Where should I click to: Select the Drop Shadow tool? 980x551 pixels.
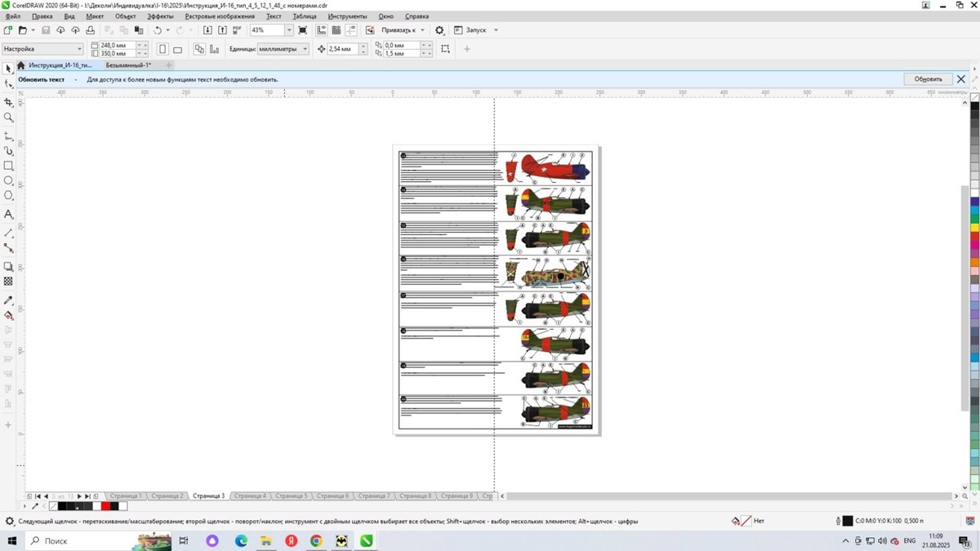point(8,266)
